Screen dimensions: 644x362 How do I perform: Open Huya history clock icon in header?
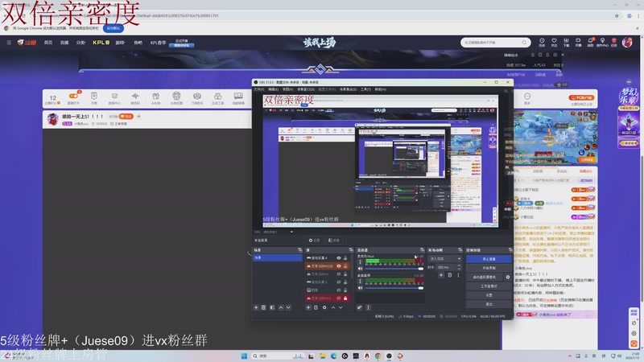pyautogui.click(x=542, y=42)
